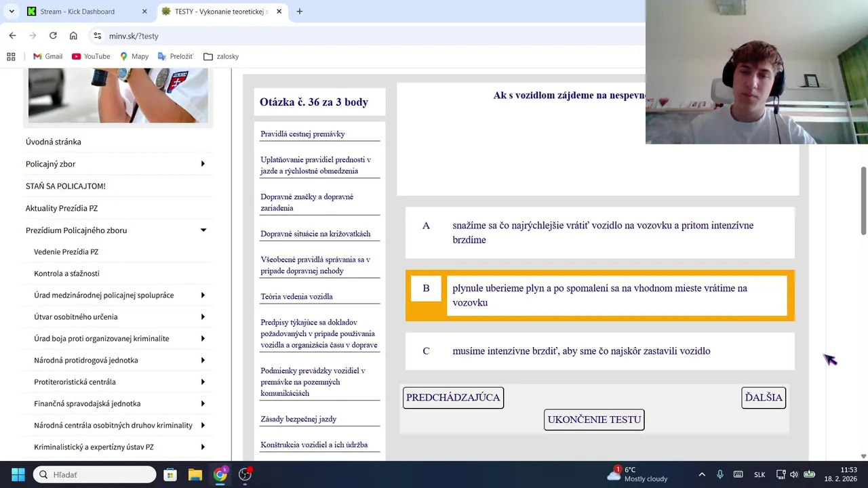868x488 pixels.
Task: Click the taskbar Hľadať search box
Action: coord(95,474)
